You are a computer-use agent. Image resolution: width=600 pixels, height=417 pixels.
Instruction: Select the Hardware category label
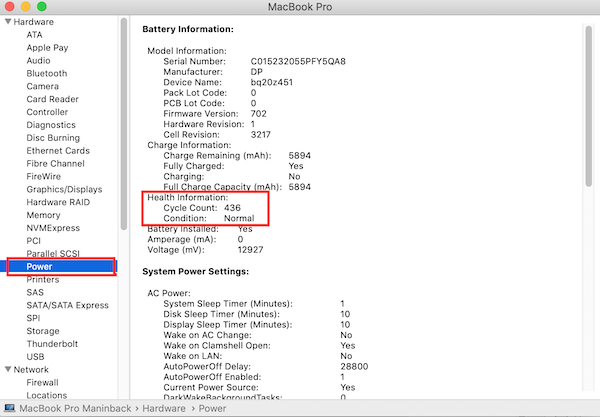click(x=34, y=22)
